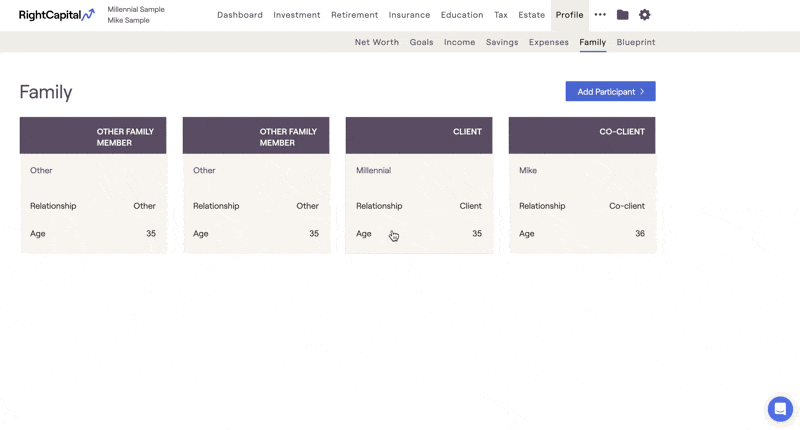Go to the Dashboard menu
Viewport: 800px width, 430px height.
[x=240, y=15]
